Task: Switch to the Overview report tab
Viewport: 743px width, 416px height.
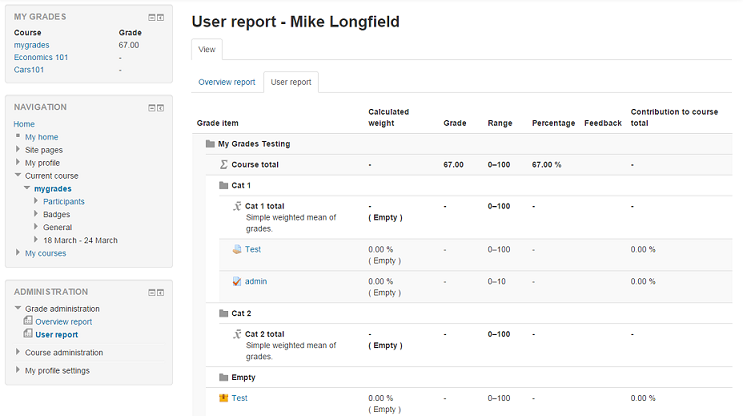Action: click(x=227, y=82)
